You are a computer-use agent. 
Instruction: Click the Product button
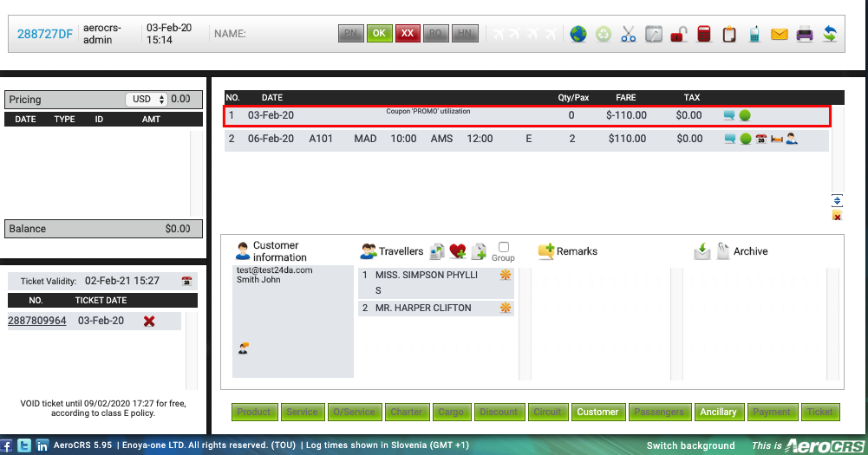[254, 412]
